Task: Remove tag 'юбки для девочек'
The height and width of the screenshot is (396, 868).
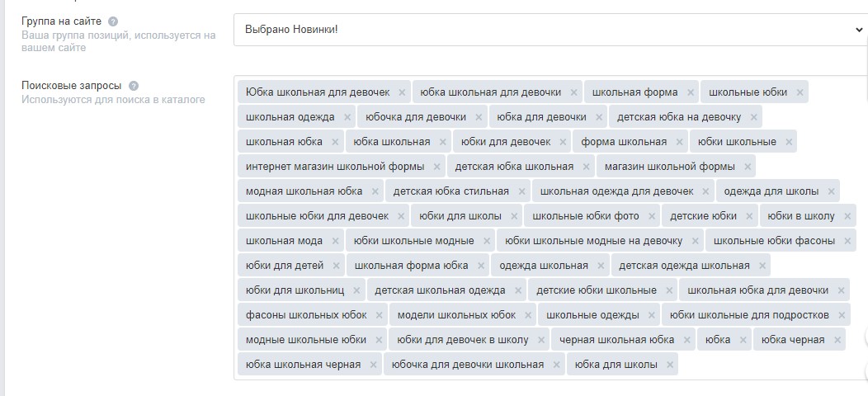Action: [x=563, y=142]
